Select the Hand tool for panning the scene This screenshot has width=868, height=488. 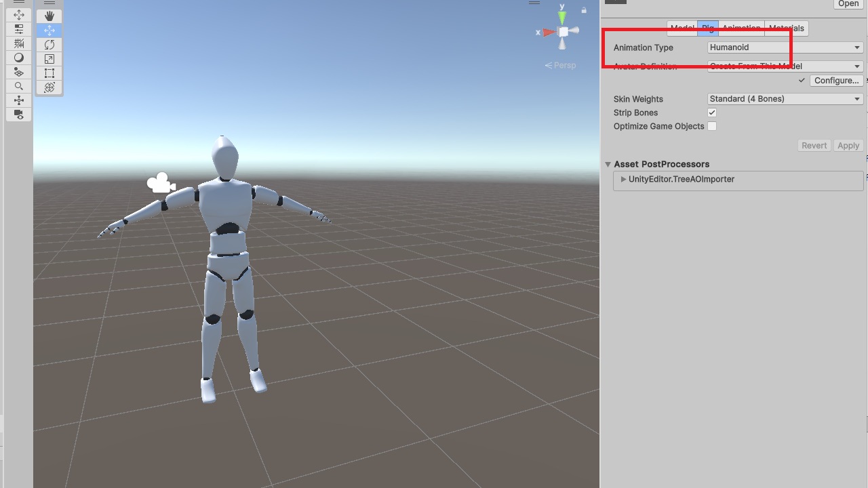[49, 16]
